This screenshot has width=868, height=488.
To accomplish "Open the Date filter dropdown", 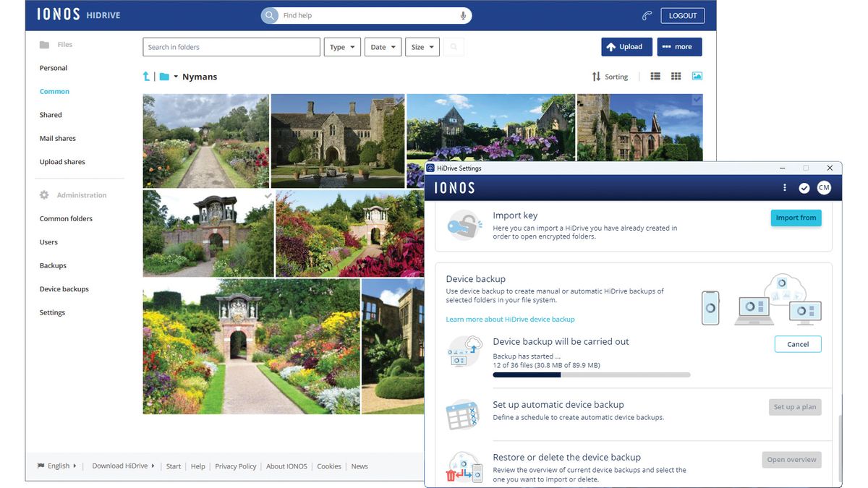I will [x=383, y=47].
